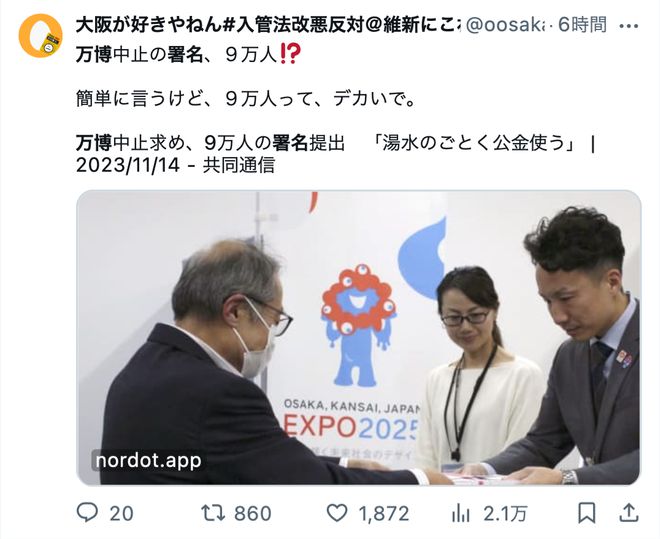The image size is (660, 539).
Task: Open the nordot.app link preview image
Action: [x=359, y=337]
